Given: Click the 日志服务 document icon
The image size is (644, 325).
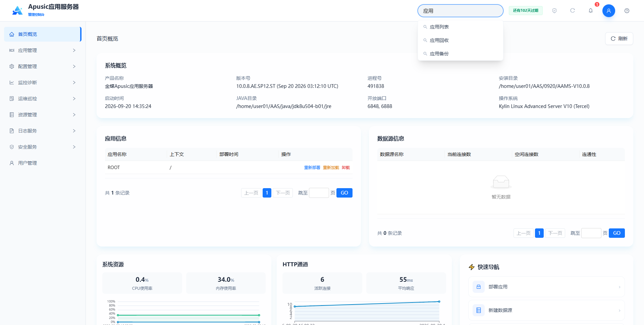Looking at the screenshot, I should click(x=12, y=131).
